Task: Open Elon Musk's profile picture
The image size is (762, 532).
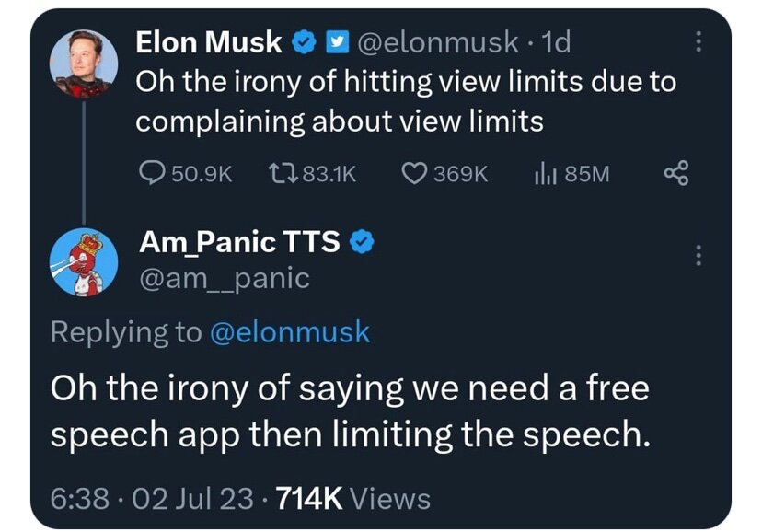Action: click(x=84, y=62)
